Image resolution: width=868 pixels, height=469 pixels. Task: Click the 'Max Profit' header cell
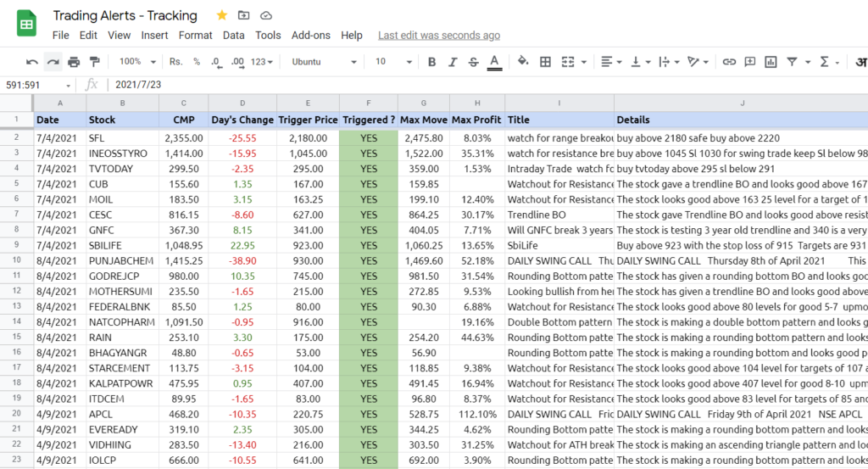tap(476, 120)
